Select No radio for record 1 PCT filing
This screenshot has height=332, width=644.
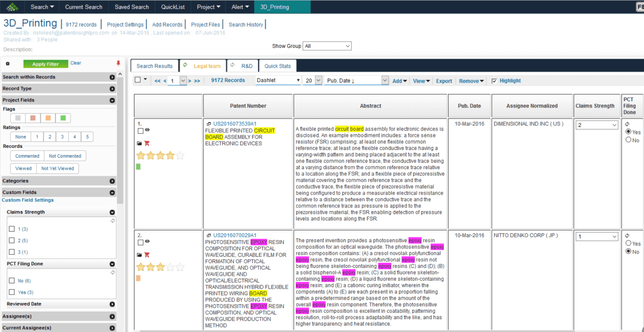coord(628,140)
